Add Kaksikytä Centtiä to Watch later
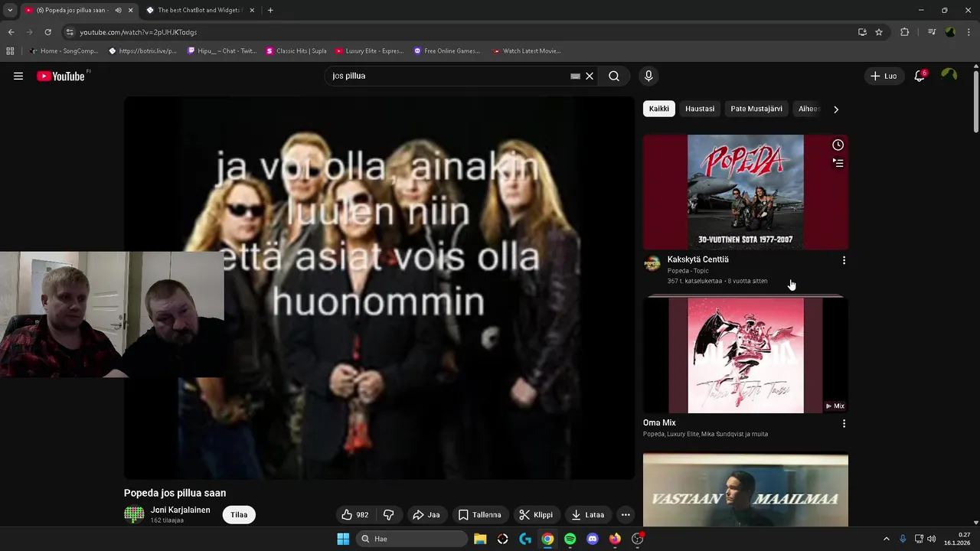 coord(838,145)
